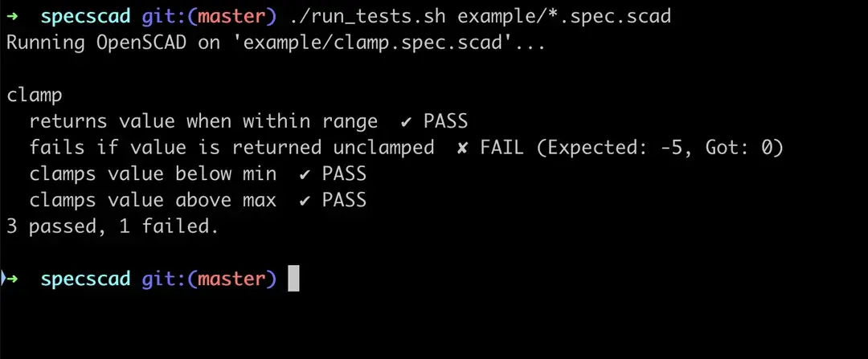Click 'example/clamp.spec.scad' quoted filename
Viewport: 868px width, 359px height.
coord(374,43)
